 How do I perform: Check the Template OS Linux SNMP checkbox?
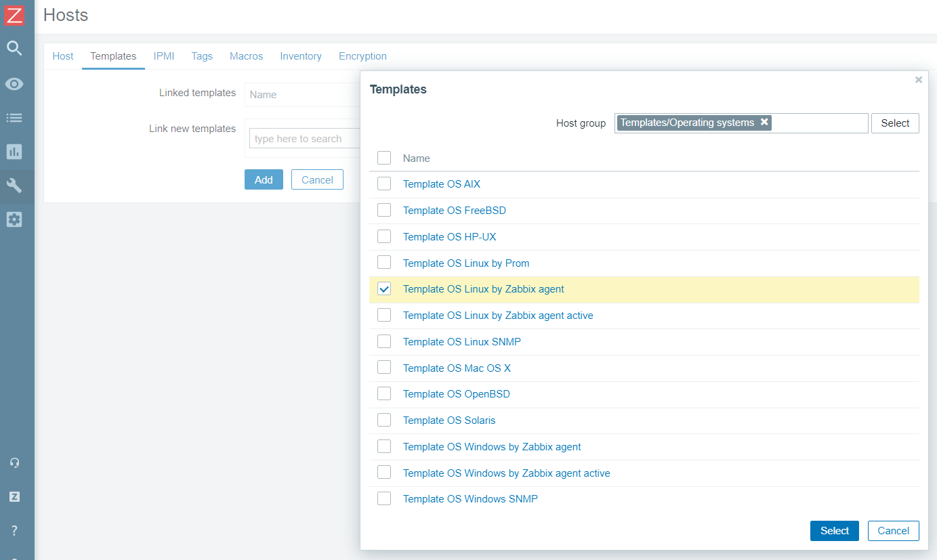pos(384,341)
